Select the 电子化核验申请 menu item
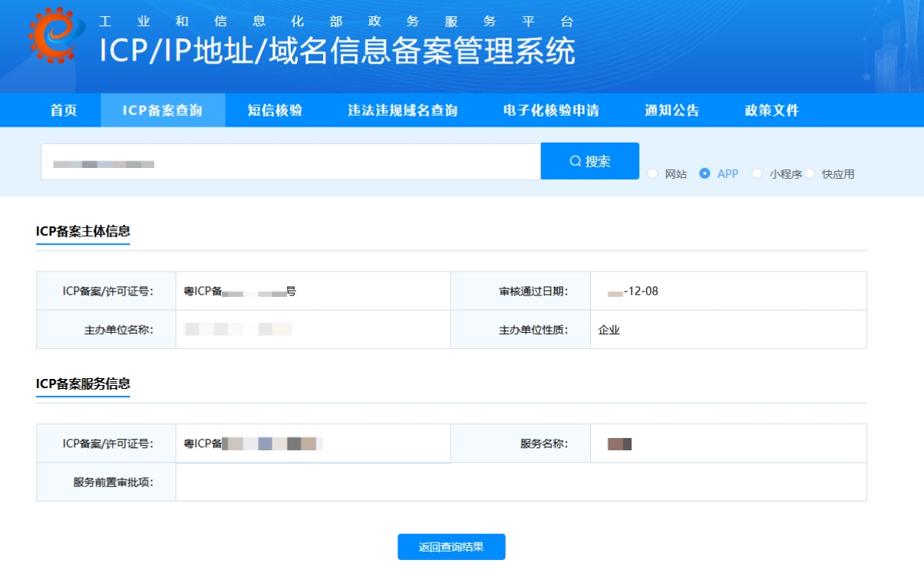 [550, 110]
